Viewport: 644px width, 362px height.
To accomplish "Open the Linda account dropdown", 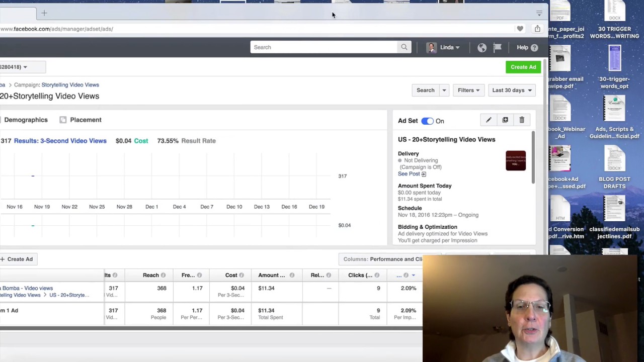I will tap(450, 47).
